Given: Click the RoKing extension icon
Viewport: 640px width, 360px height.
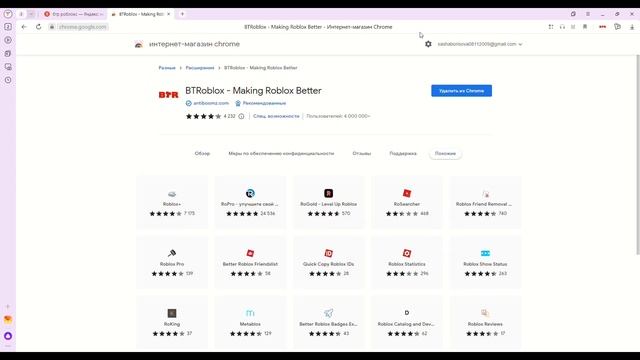Looking at the screenshot, I should pos(172,313).
